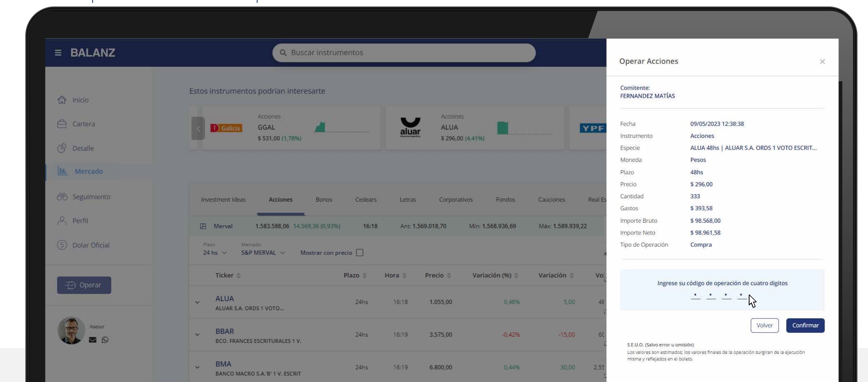Click the YPF logo card
The height and width of the screenshot is (382, 868).
pos(593,128)
